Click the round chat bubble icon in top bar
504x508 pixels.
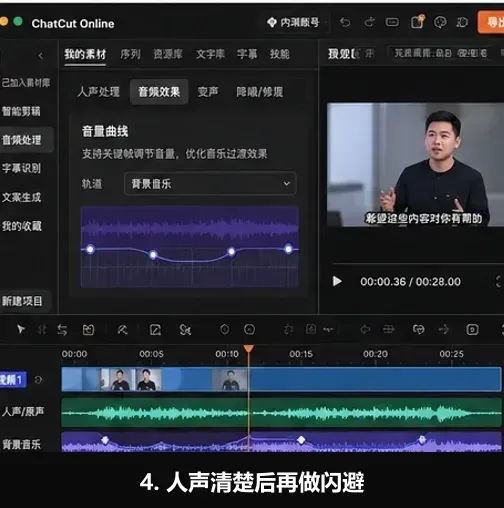click(440, 22)
